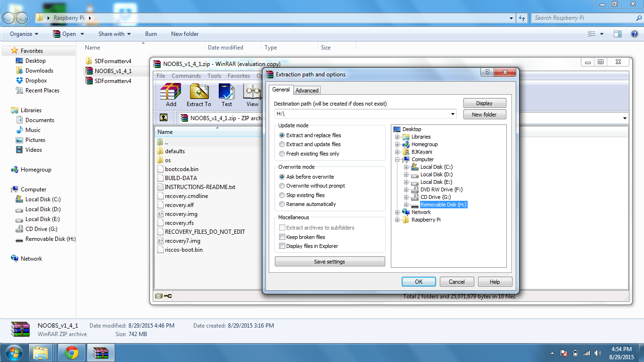
Task: Select Rename automatically option
Action: click(307, 204)
